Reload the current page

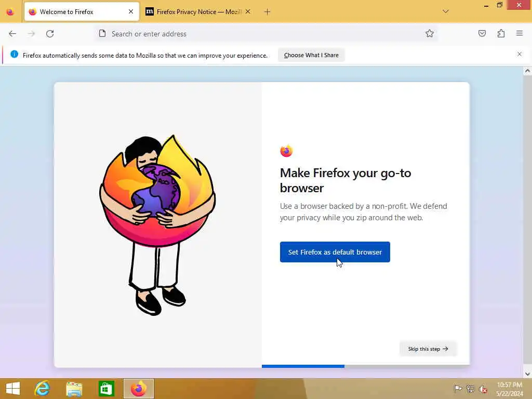pos(50,34)
